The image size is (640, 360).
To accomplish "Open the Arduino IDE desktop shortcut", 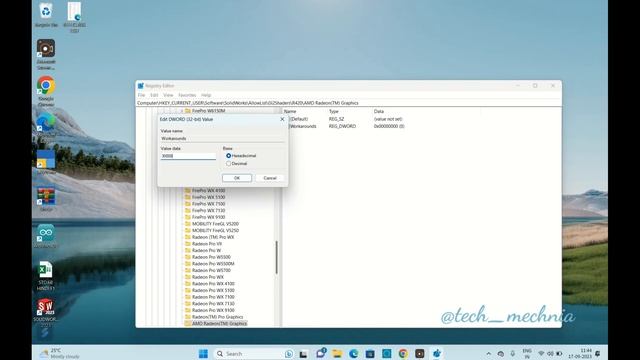I will click(46, 236).
